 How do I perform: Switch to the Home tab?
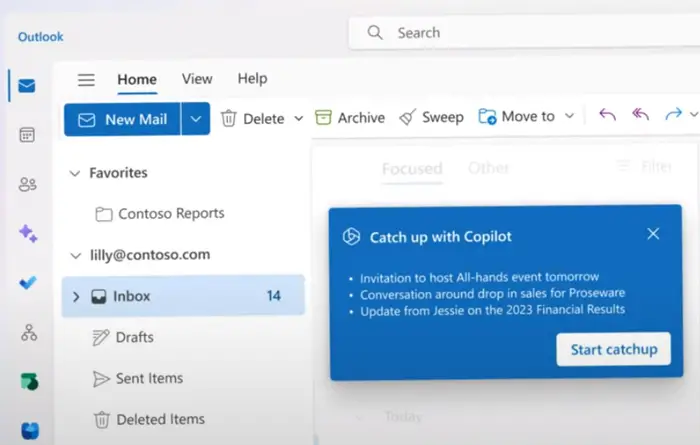(x=137, y=79)
